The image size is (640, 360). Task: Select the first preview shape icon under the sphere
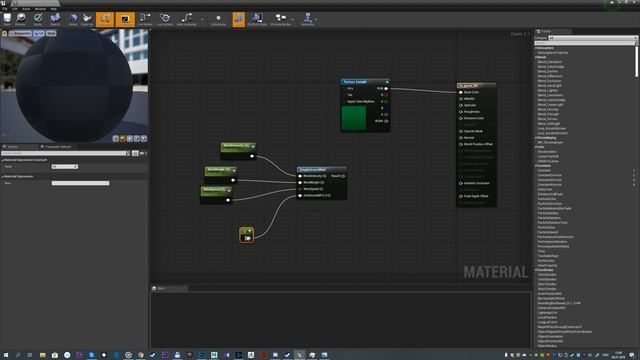pyautogui.click(x=116, y=139)
